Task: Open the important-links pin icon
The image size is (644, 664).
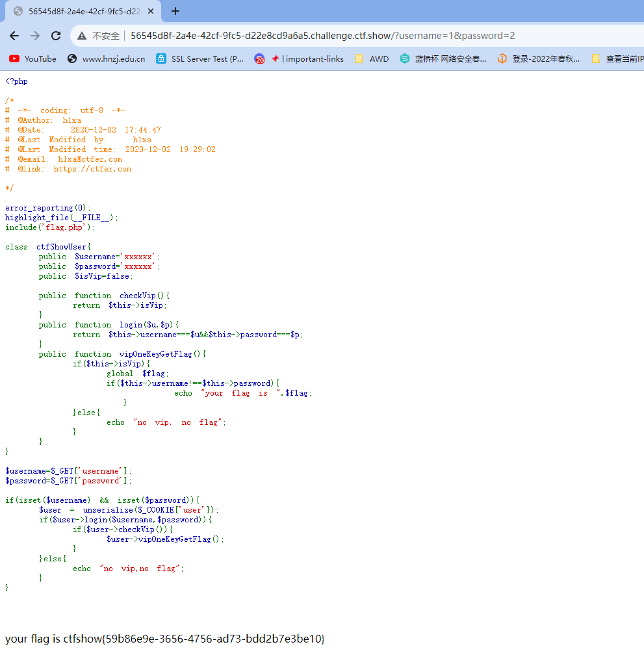Action: pyautogui.click(x=276, y=59)
